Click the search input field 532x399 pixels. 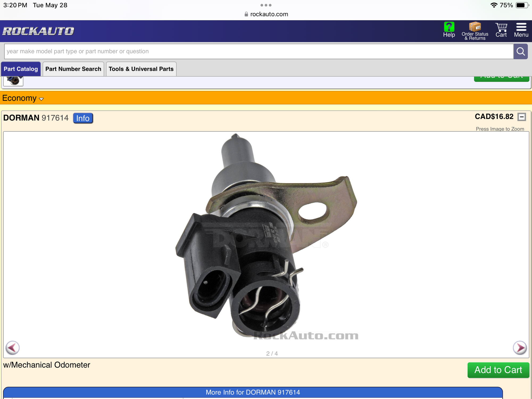point(239,51)
